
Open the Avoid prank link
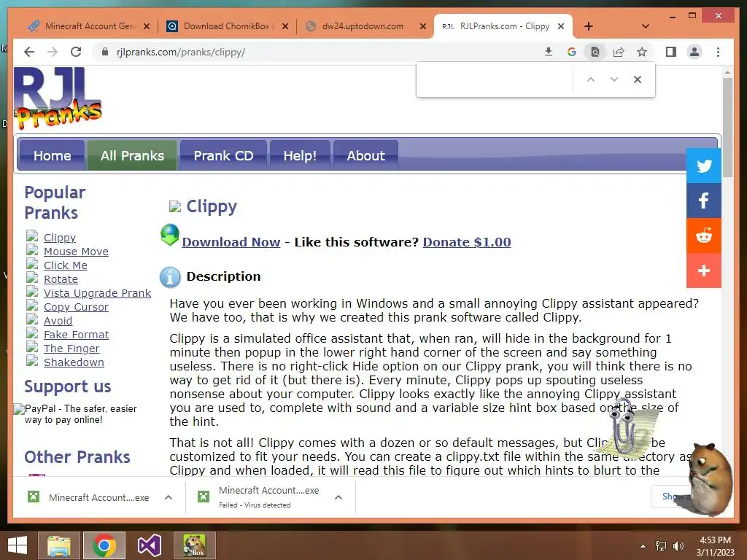tap(58, 321)
